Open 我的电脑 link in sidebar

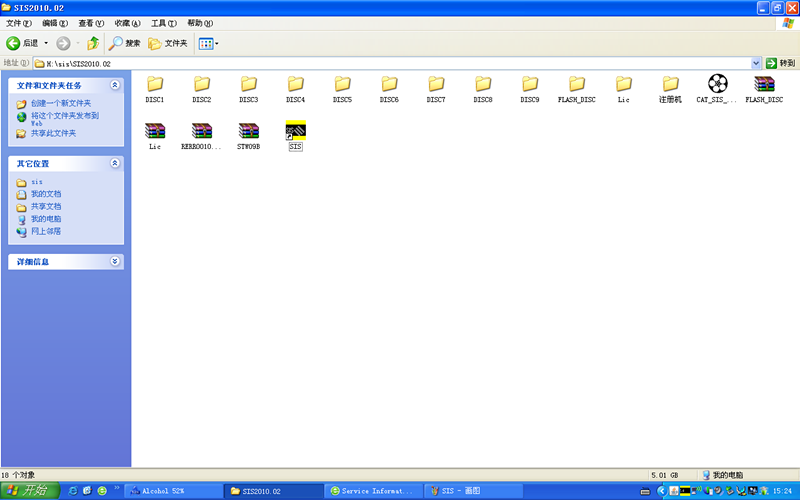point(46,219)
